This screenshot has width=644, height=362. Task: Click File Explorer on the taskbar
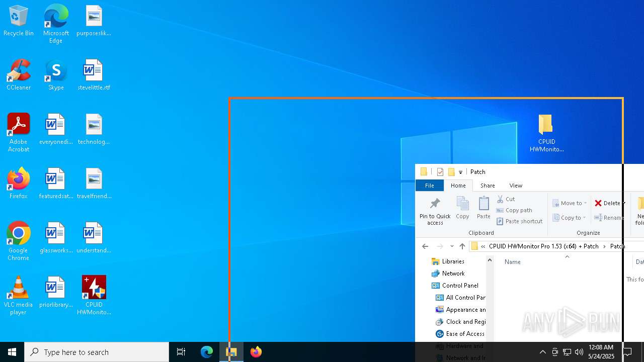tap(231, 352)
